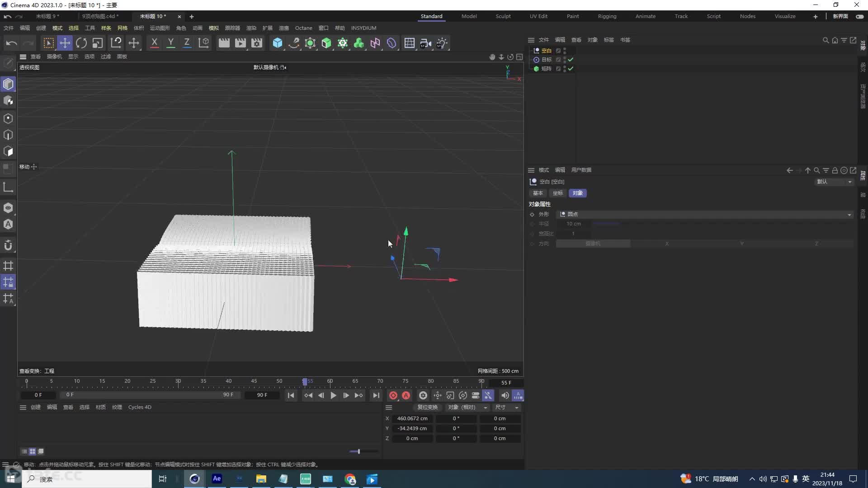Viewport: 868px width, 488px height.
Task: Open the volume builder green blobs icon
Action: point(359,43)
